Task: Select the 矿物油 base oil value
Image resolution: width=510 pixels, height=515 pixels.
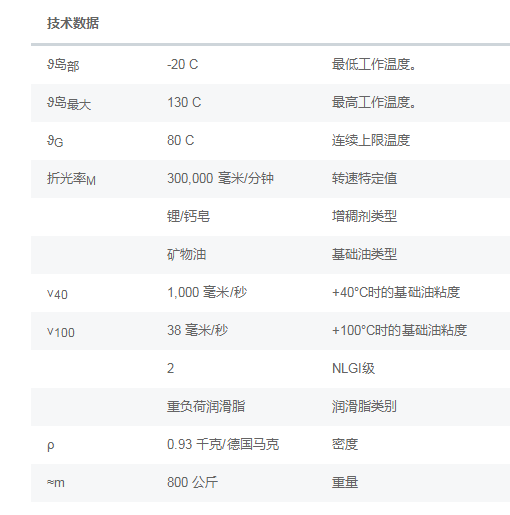Action: point(187,254)
